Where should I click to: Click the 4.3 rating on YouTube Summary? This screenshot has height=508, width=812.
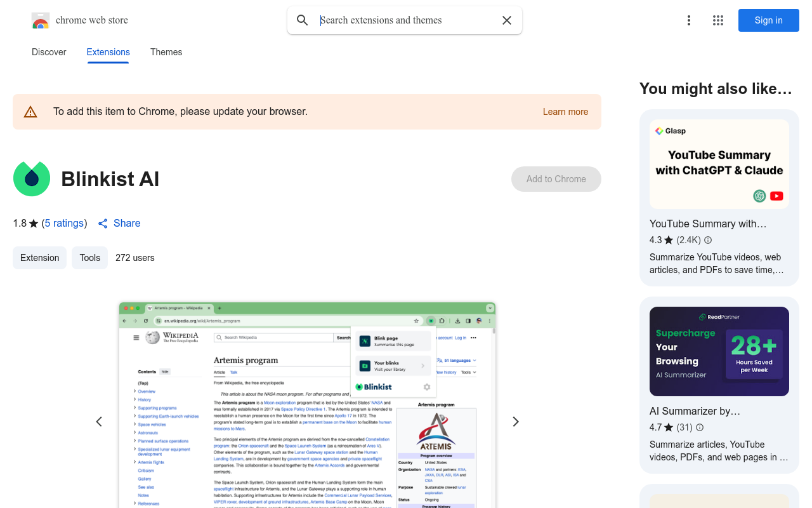coord(661,240)
